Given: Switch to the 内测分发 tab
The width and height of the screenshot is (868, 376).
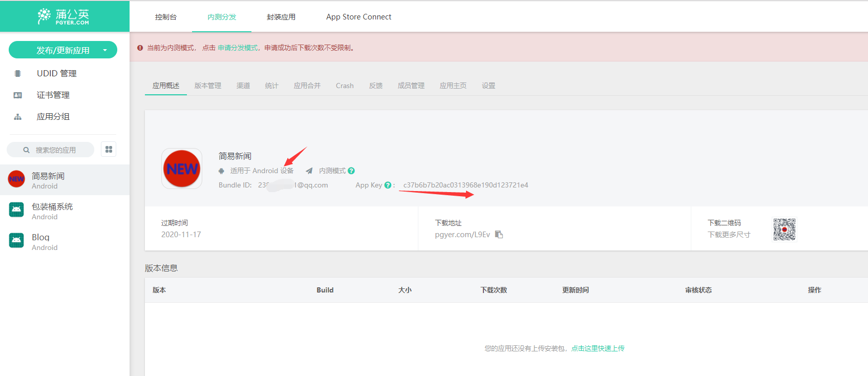Looking at the screenshot, I should (x=222, y=17).
